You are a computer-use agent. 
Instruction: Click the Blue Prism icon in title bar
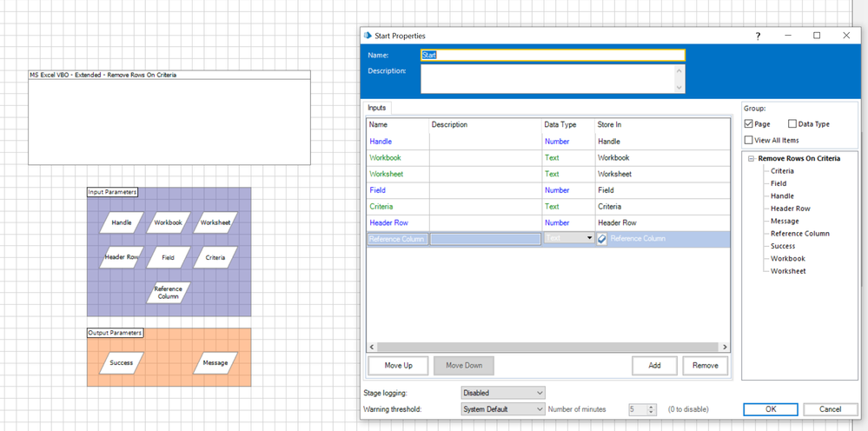point(368,36)
